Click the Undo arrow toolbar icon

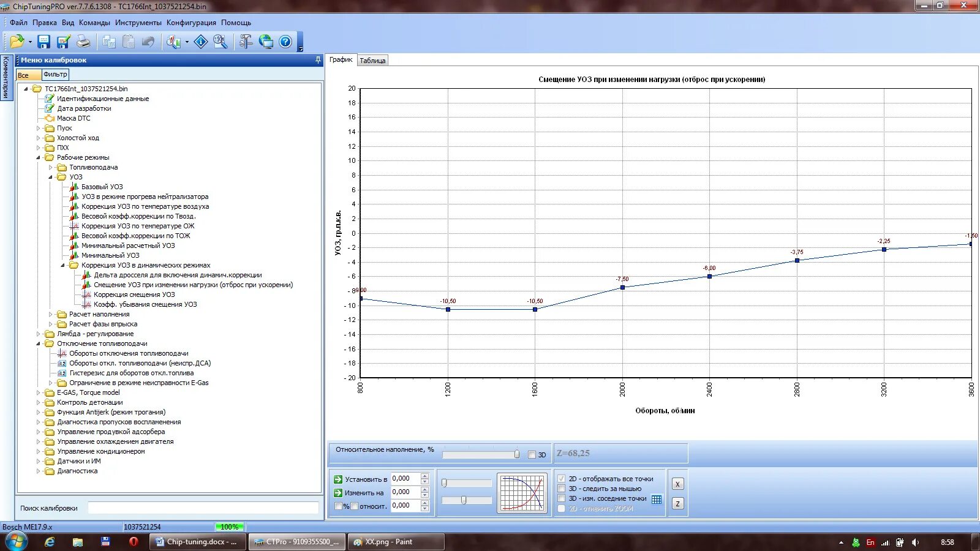[x=148, y=42]
